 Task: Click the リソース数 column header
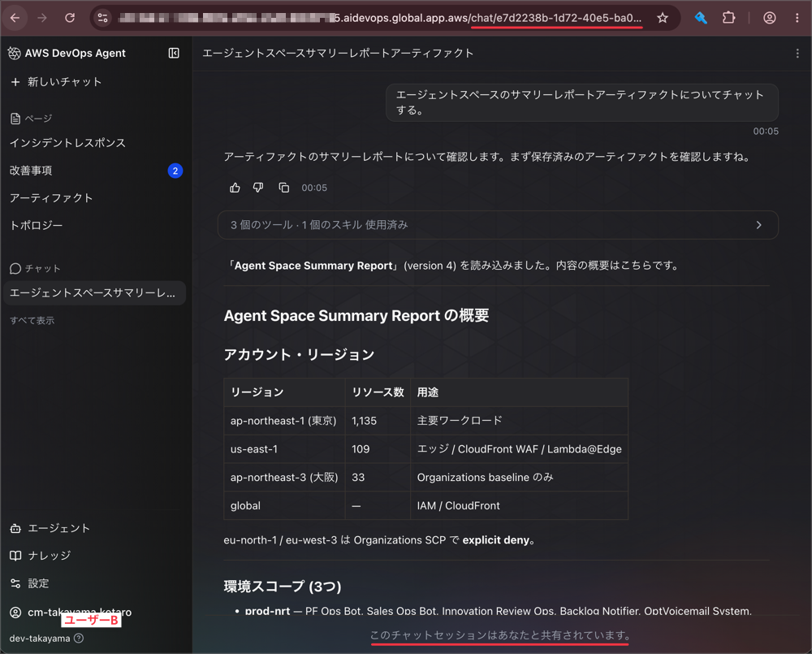click(x=378, y=392)
